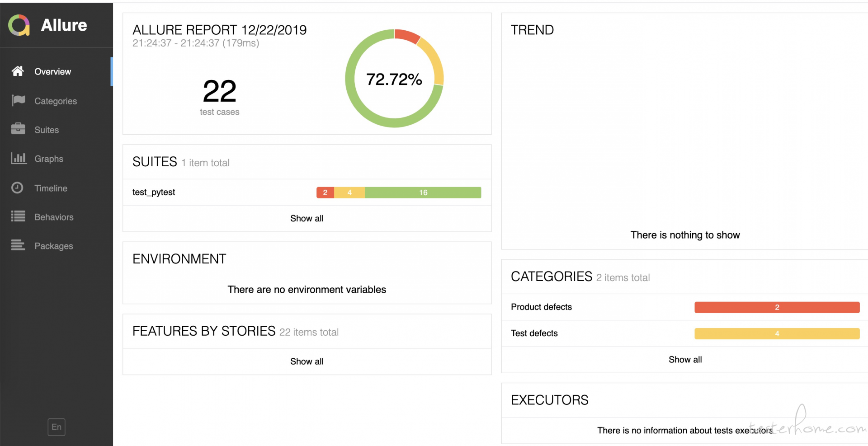
Task: Click the FEATURES BY STORIES heading
Action: coord(204,331)
